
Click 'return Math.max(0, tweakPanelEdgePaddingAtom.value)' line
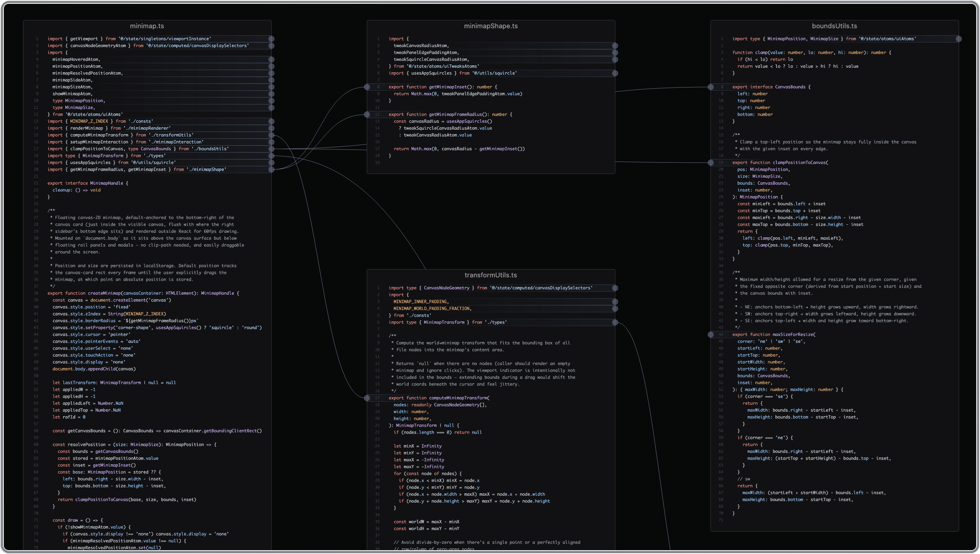click(458, 94)
